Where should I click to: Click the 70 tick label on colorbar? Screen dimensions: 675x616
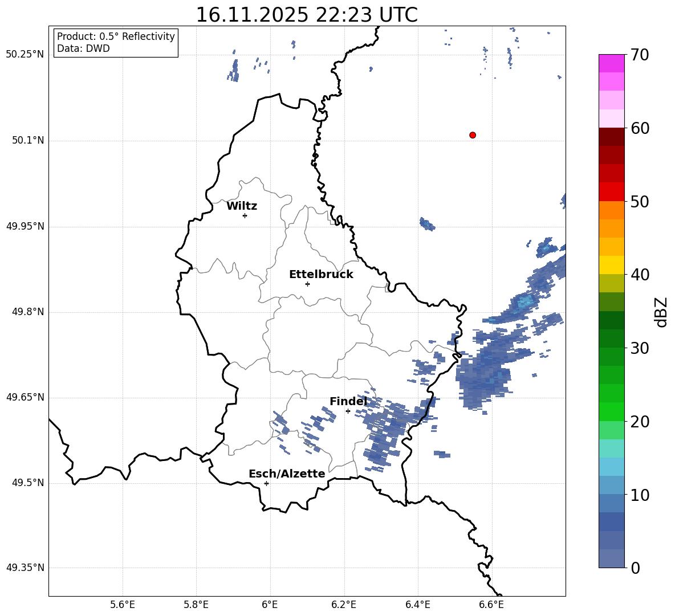640,55
